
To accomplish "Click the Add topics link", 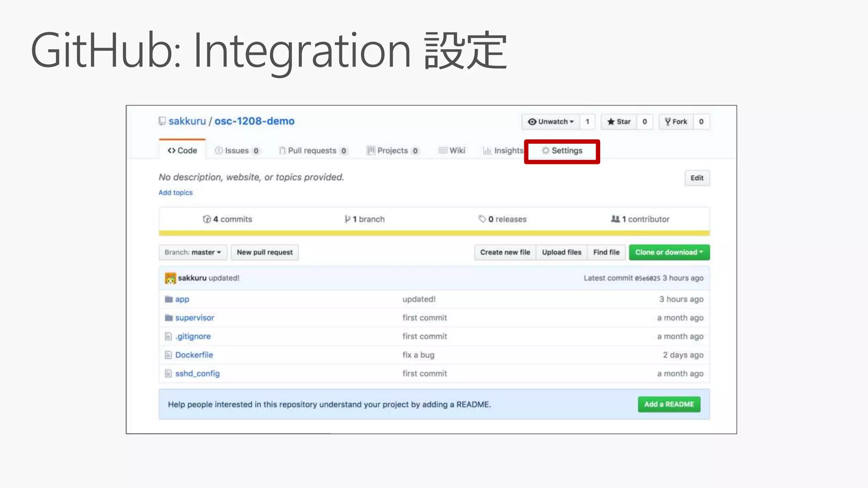I will (175, 193).
